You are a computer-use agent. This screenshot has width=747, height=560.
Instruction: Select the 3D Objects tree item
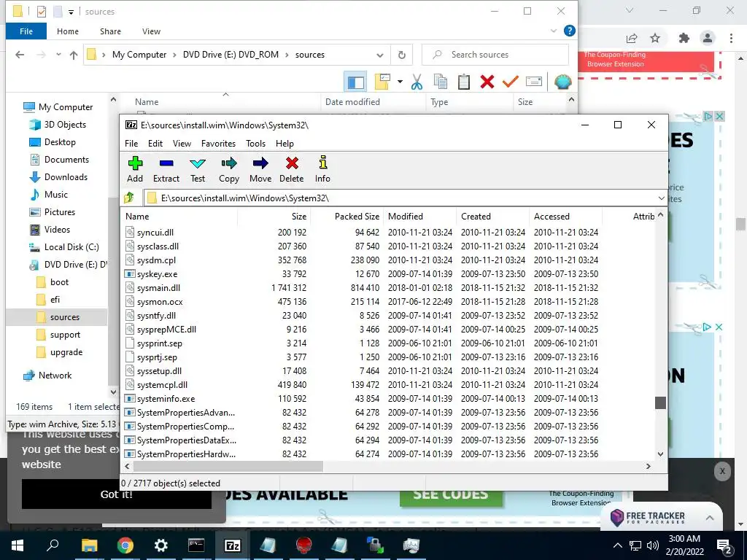65,125
